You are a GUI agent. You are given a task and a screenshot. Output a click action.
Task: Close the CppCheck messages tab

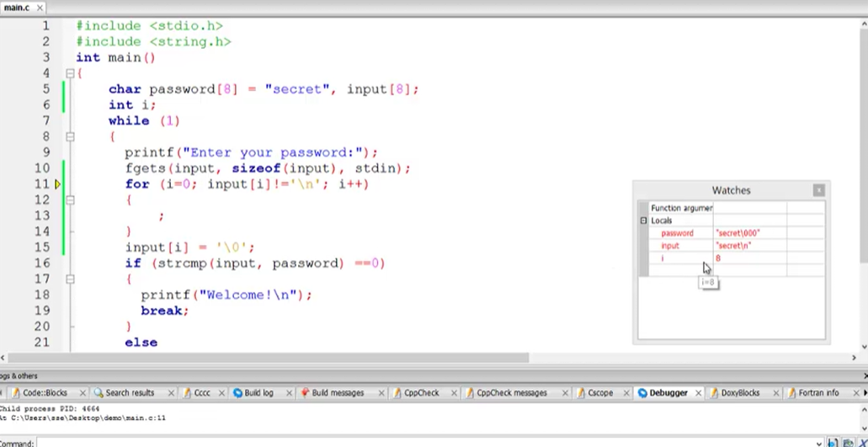[x=565, y=393]
